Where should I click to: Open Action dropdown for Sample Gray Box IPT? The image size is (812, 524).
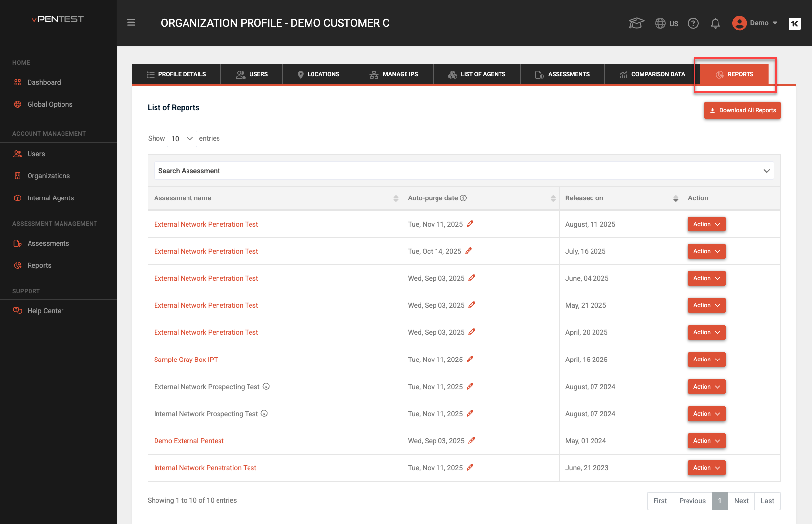point(707,360)
